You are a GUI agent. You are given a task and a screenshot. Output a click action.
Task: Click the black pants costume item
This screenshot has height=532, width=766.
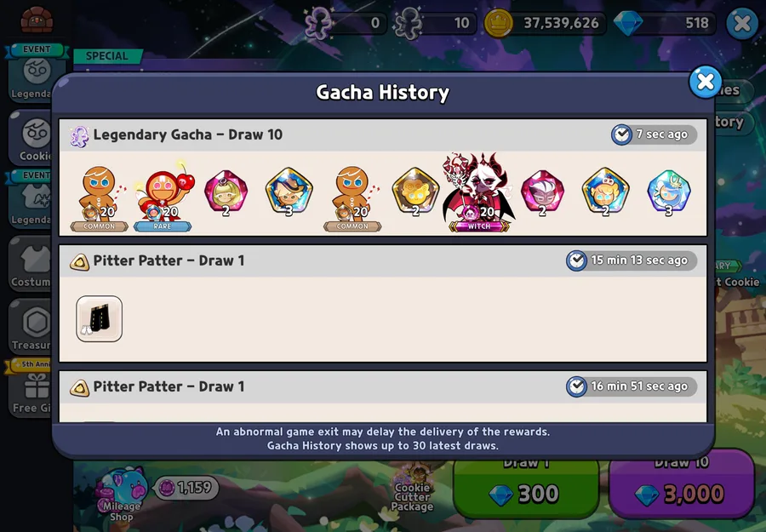[100, 318]
